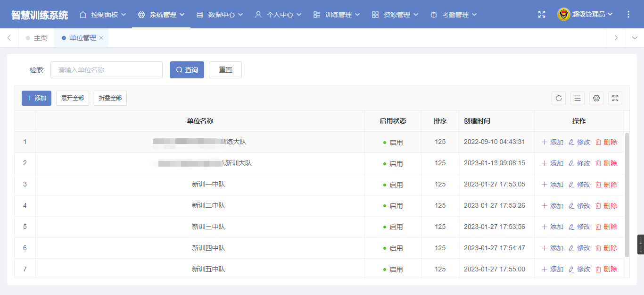The height and width of the screenshot is (295, 644).
Task: Close the 单位管理 tab
Action: [101, 38]
